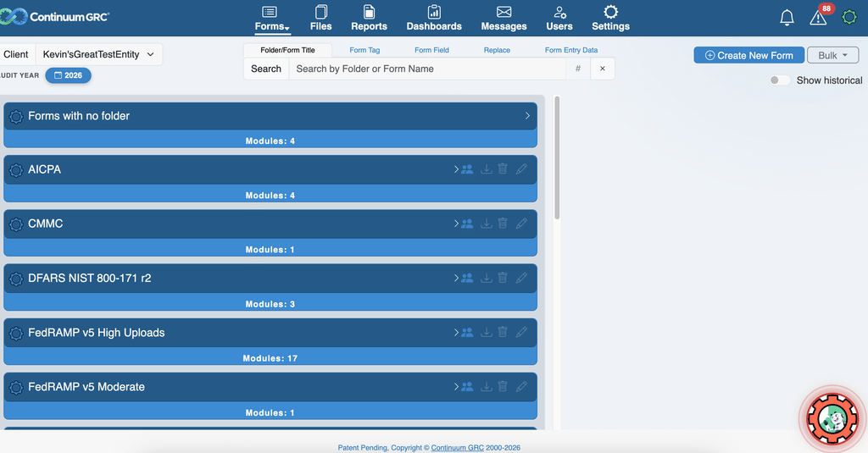Clear the search with the × button
Viewport: 868px width, 453px height.
point(603,69)
